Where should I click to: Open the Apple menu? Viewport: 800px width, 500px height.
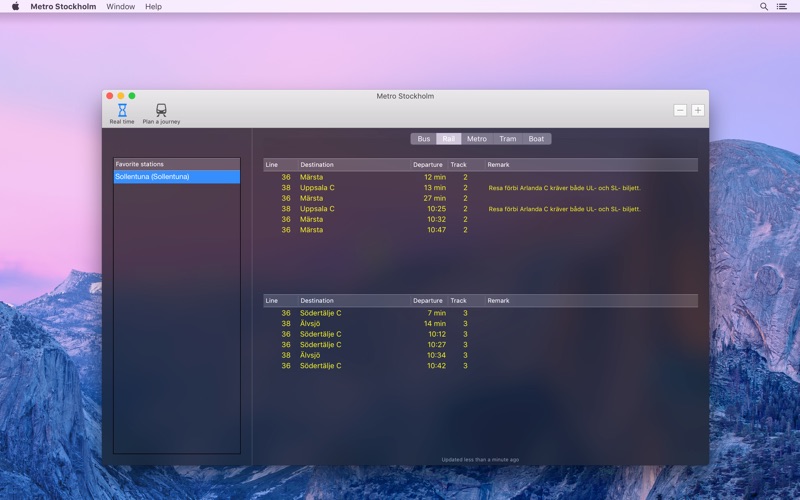(x=15, y=6)
